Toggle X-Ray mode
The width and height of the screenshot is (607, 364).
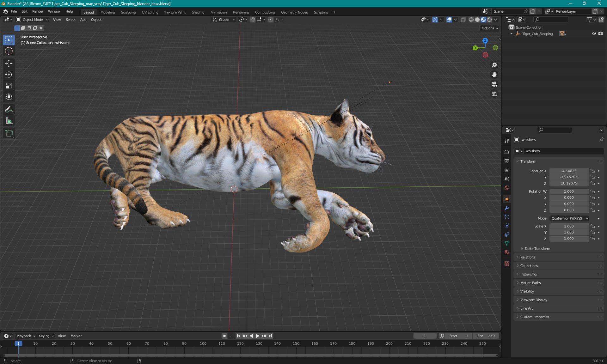click(x=463, y=20)
